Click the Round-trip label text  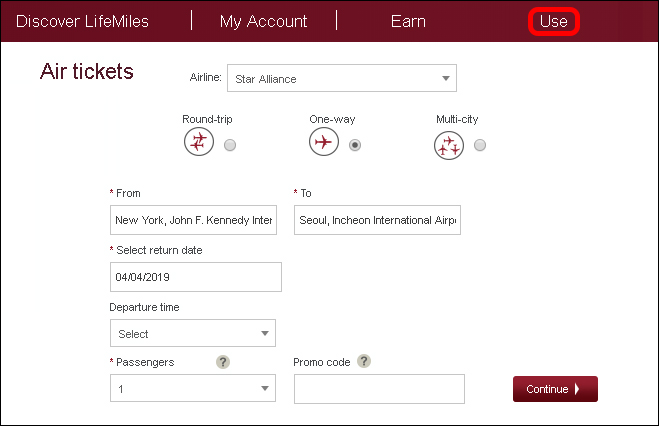pyautogui.click(x=207, y=119)
